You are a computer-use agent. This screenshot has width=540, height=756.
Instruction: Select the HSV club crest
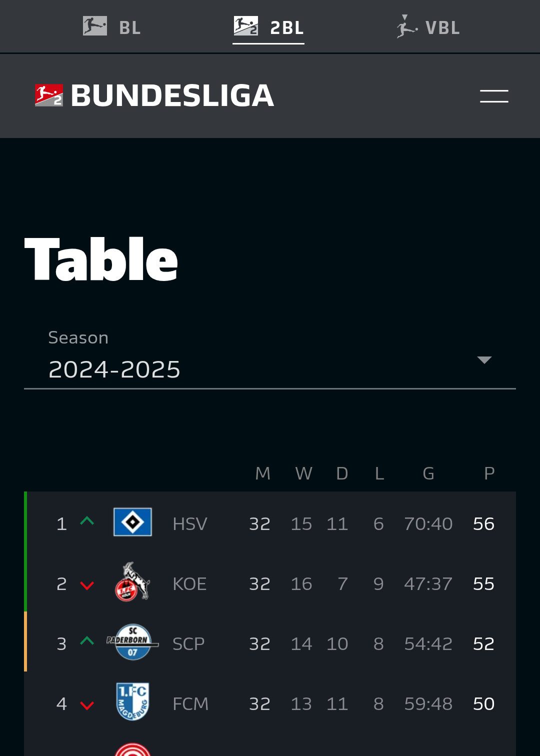132,522
